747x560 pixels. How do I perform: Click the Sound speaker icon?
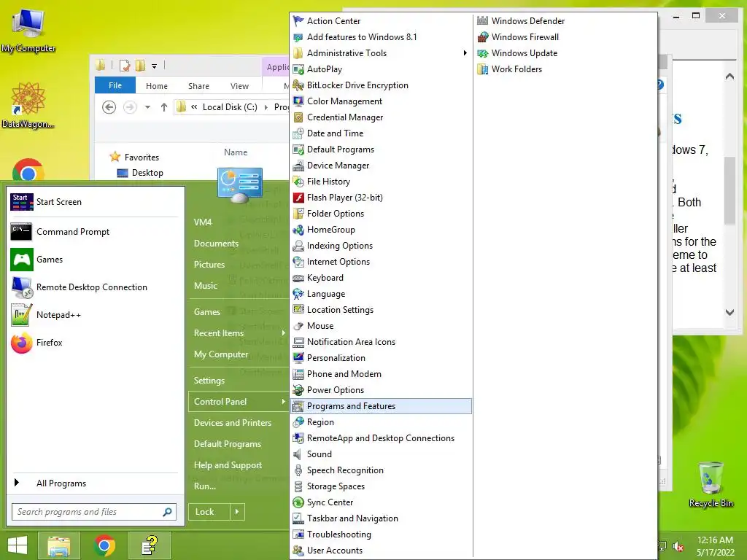point(298,454)
